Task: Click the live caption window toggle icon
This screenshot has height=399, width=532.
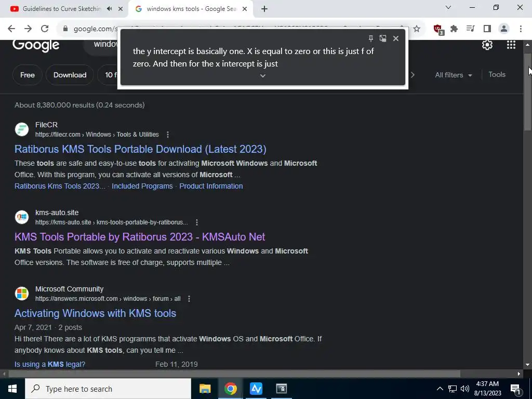Action: tap(383, 38)
